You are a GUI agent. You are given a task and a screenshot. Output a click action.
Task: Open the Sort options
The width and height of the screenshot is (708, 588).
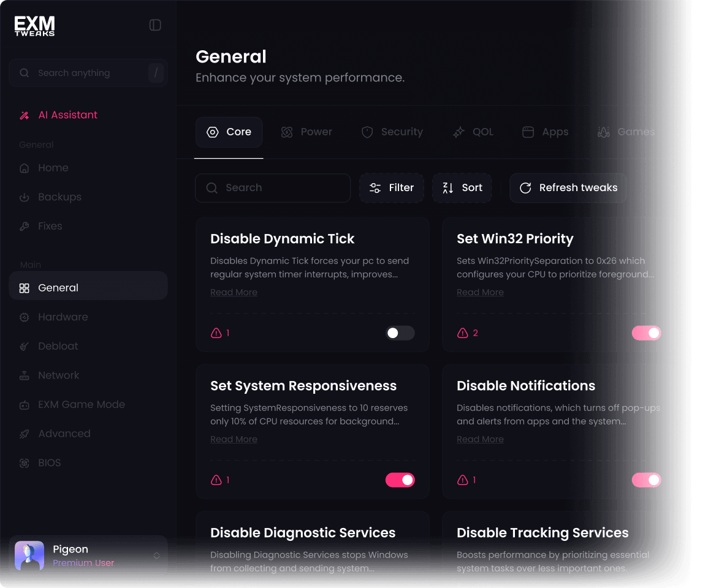tap(462, 187)
